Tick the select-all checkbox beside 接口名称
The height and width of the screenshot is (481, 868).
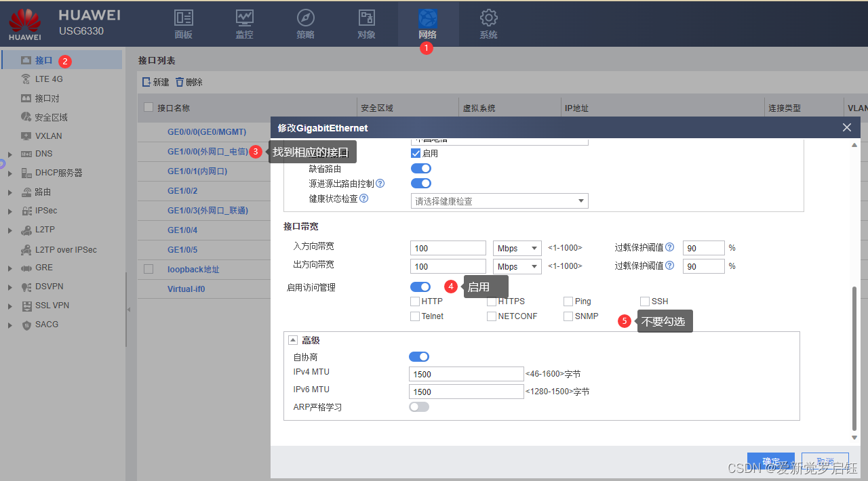149,107
